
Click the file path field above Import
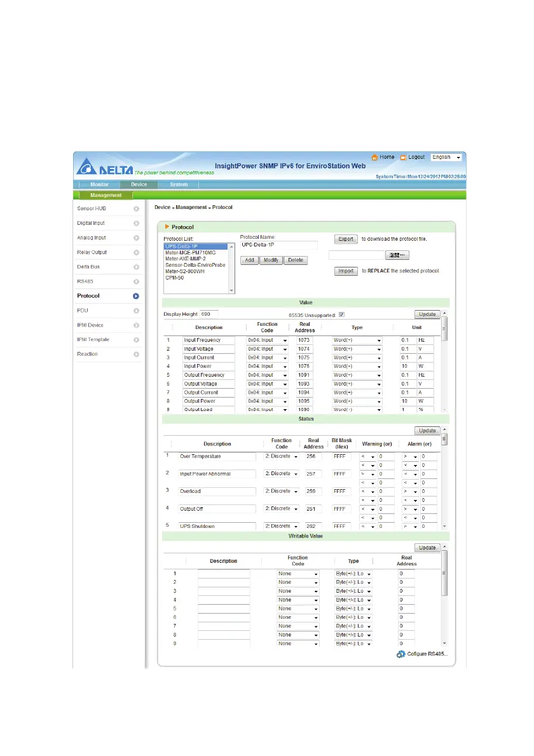[x=357, y=255]
